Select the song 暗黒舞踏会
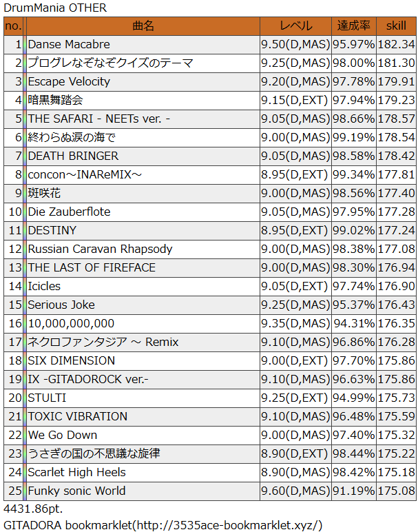Image resolution: width=418 pixels, height=532 pixels. point(55,101)
